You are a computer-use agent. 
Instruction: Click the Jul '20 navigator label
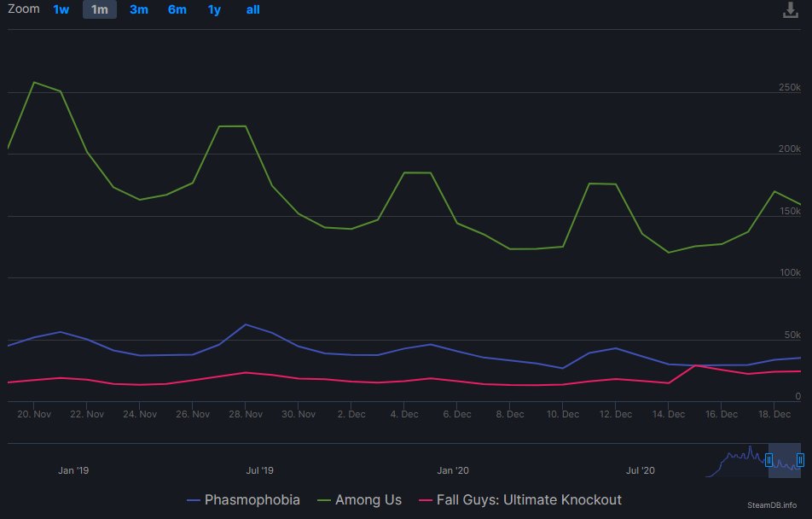tap(640, 471)
